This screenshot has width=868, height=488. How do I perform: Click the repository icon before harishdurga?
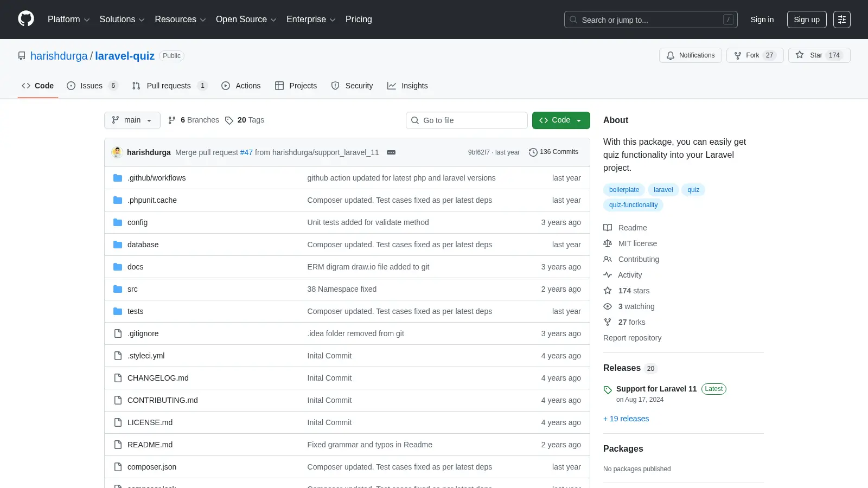(22, 56)
